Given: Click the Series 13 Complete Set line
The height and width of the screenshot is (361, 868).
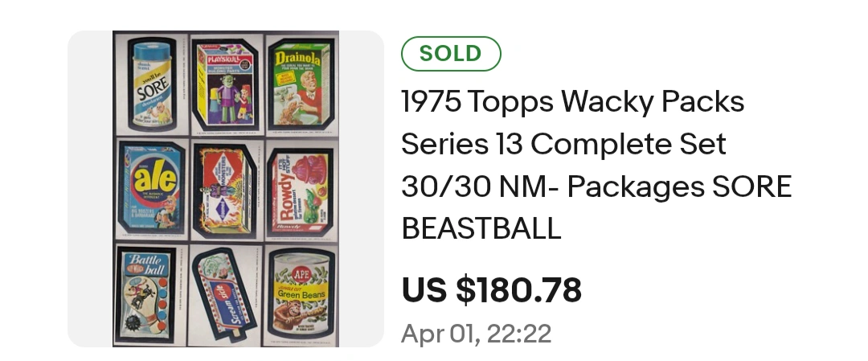Looking at the screenshot, I should point(563,144).
